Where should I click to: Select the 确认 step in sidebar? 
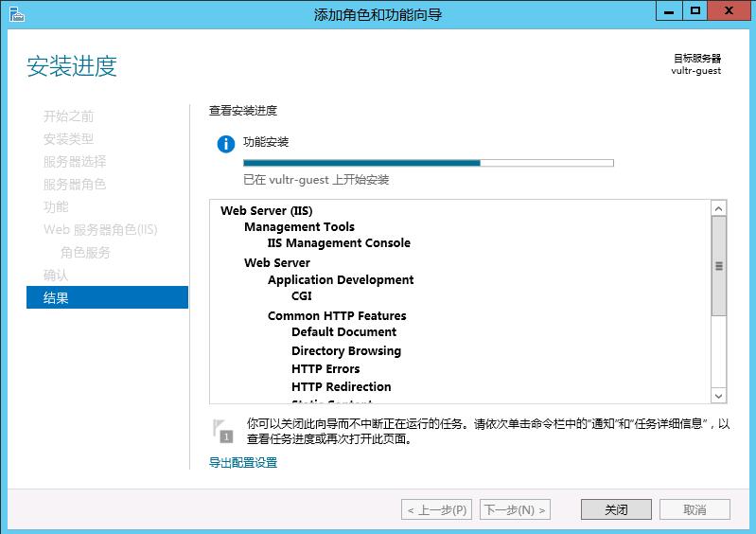(x=56, y=275)
